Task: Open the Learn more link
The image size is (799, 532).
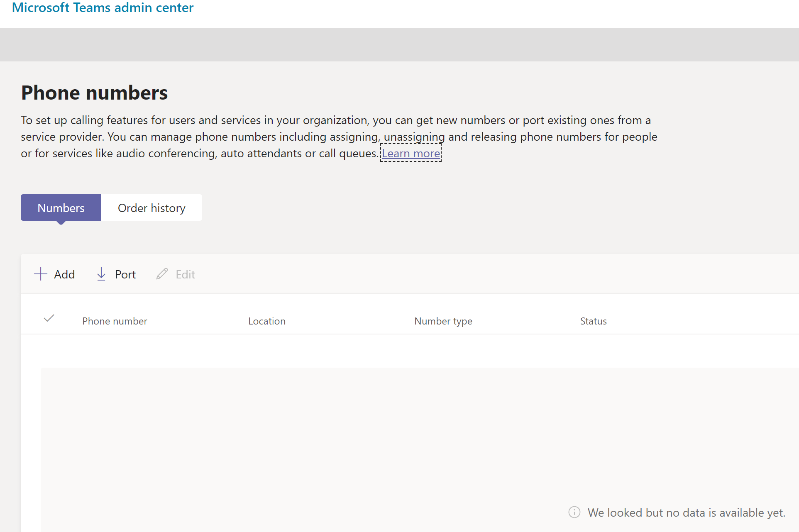Action: 411,153
